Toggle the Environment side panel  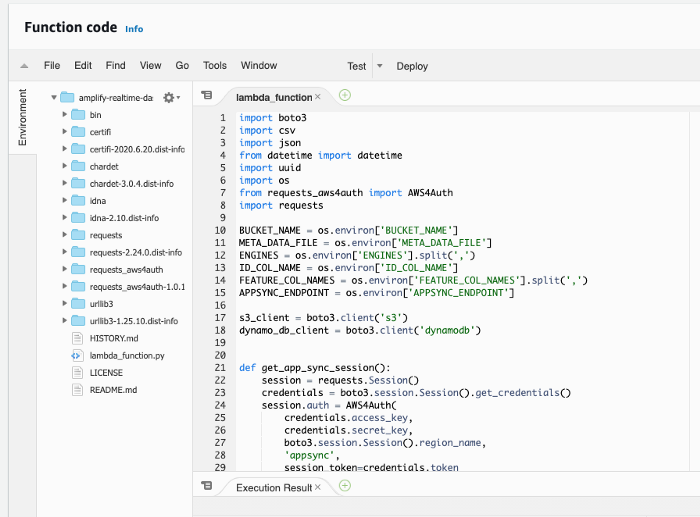[22, 117]
